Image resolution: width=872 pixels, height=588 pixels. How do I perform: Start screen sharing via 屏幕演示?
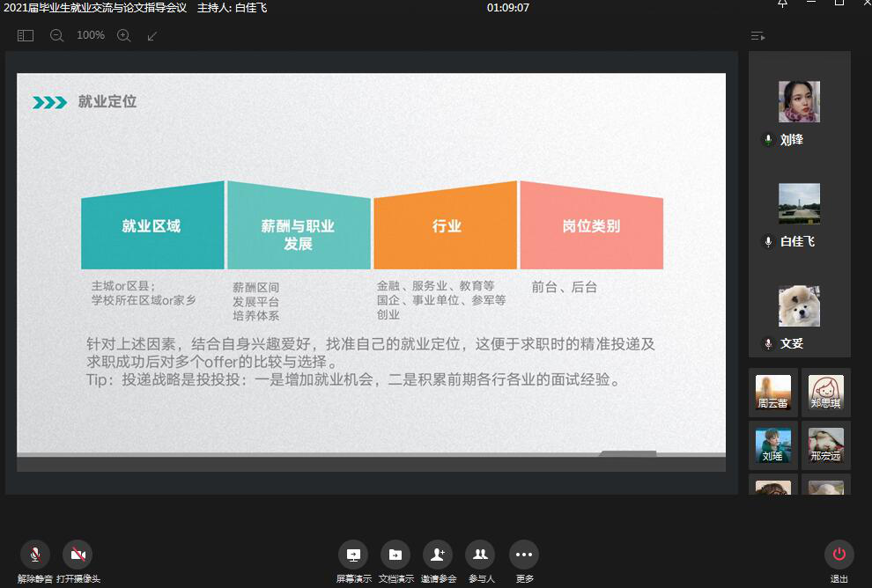(353, 555)
